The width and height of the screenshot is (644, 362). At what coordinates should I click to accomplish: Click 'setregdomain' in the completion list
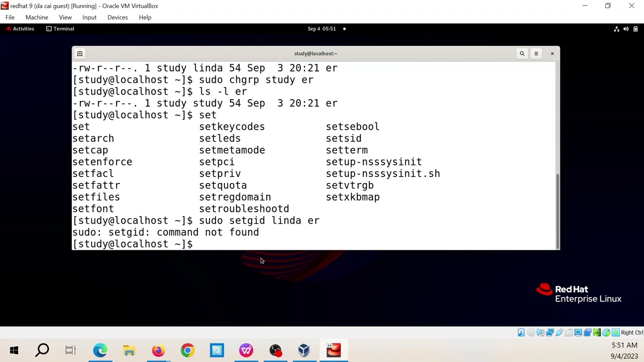tap(235, 197)
